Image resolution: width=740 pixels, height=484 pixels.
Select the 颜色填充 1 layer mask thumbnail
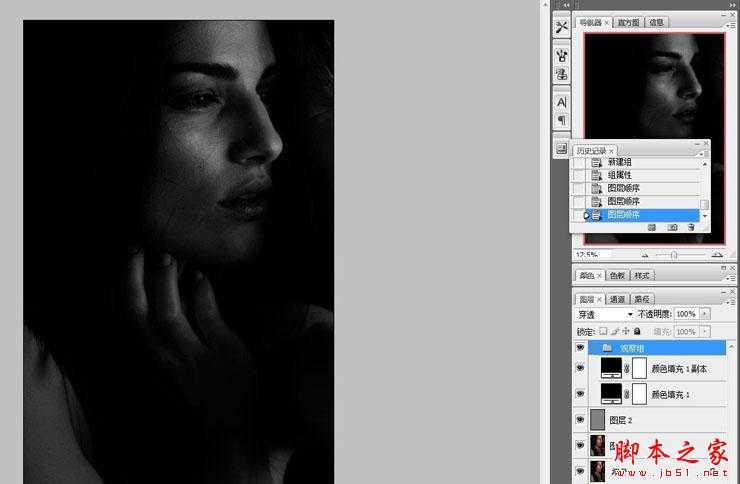641,394
